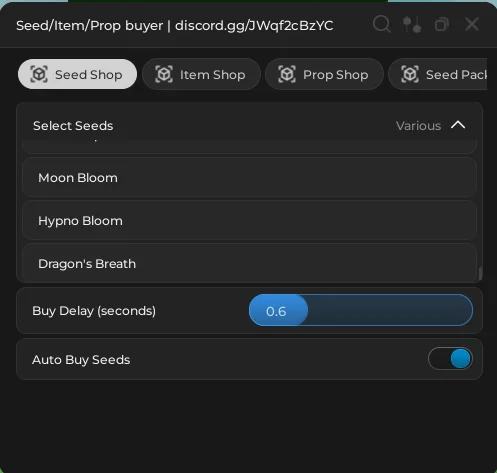Click the duplicate window icon in header

[x=442, y=25]
